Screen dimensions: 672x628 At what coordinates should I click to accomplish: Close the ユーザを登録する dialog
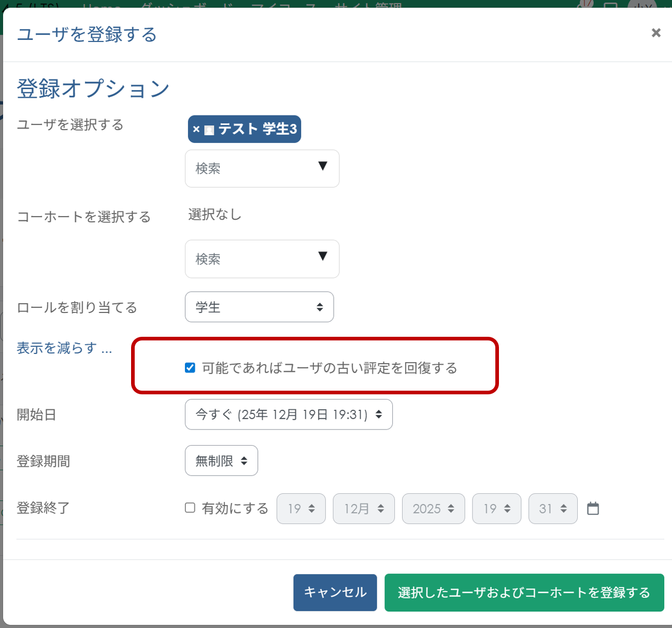coord(656,33)
